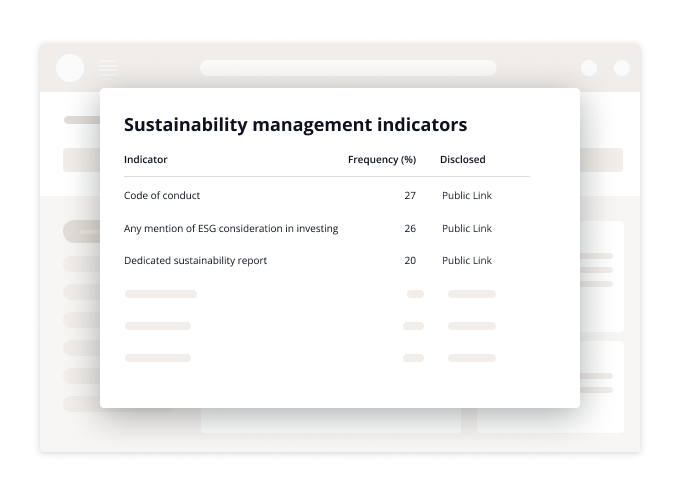The height and width of the screenshot is (496, 680).
Task: Click frequency value 26
Action: coord(410,228)
